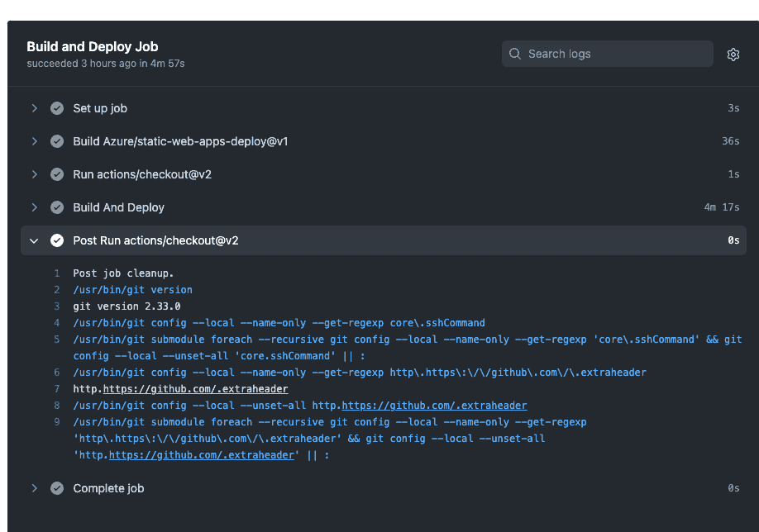Click the Build And Deploy success checkmark

click(57, 207)
